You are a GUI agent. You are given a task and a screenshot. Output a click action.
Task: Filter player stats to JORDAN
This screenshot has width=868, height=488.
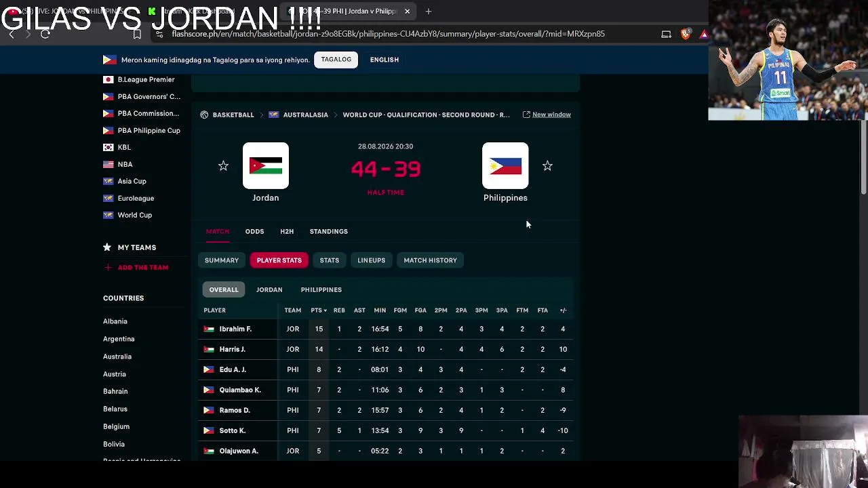[x=269, y=289]
